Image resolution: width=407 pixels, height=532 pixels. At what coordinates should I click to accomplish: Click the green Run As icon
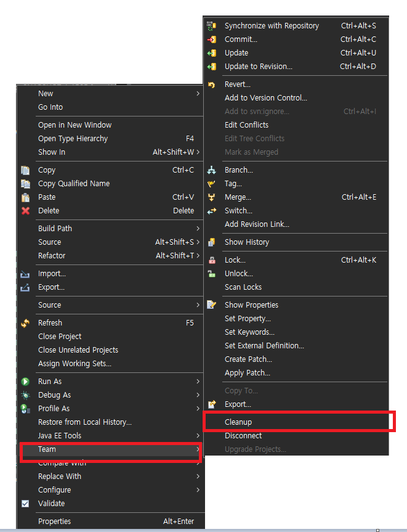[25, 382]
